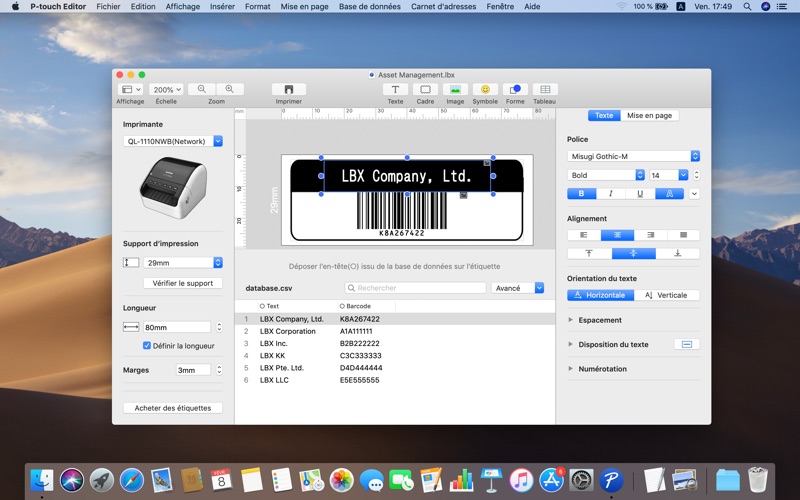Uncheck Définir la longueur checkbox
The image size is (800, 500).
tap(147, 346)
